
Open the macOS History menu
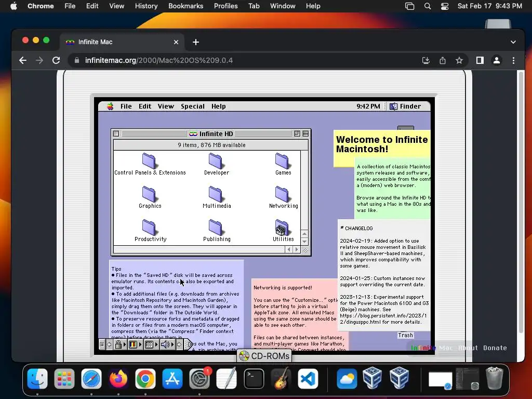[x=146, y=6]
